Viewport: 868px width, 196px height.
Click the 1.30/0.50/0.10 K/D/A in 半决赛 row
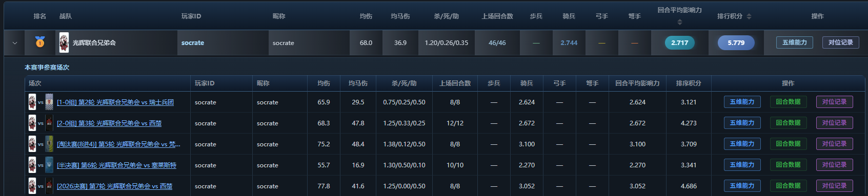tap(404, 165)
